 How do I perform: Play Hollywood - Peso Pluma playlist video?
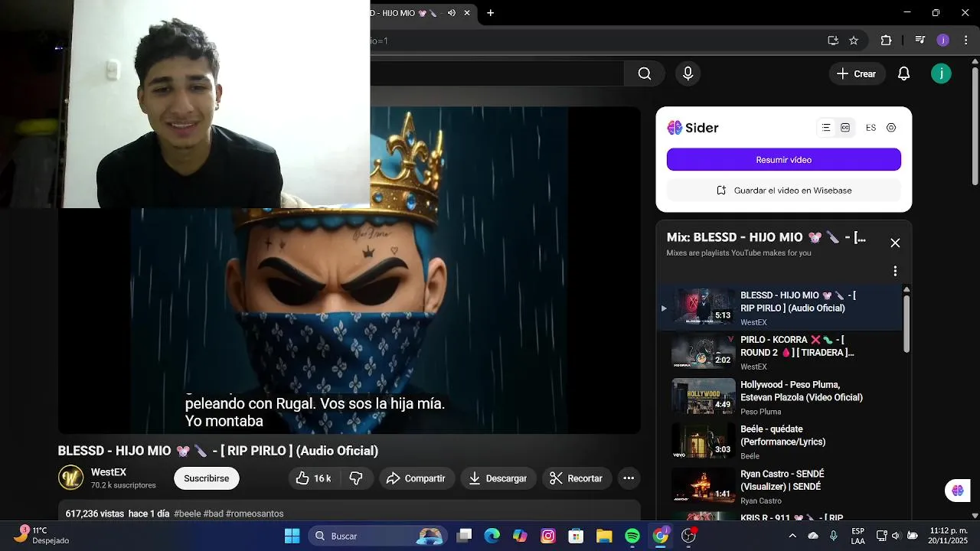click(781, 397)
